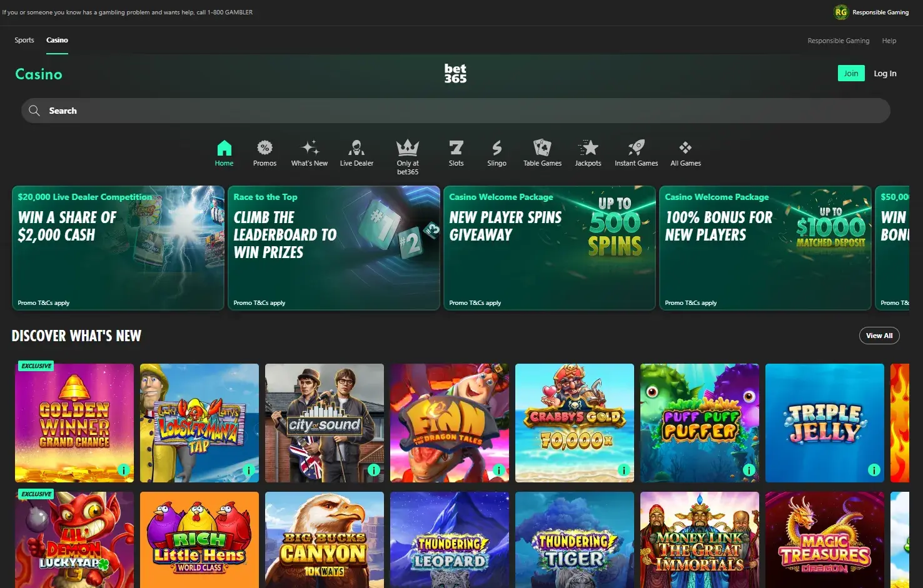Screen dimensions: 923x588
Task: Launch City of Sound game
Action: 325,423
